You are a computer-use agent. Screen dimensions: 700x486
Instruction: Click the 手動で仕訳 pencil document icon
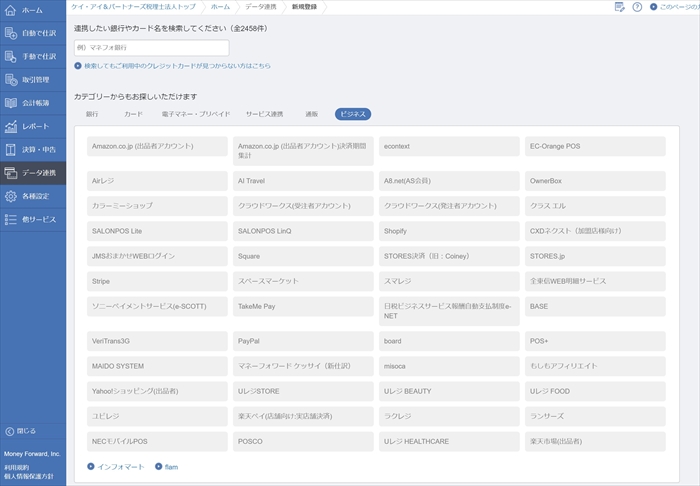pyautogui.click(x=11, y=56)
